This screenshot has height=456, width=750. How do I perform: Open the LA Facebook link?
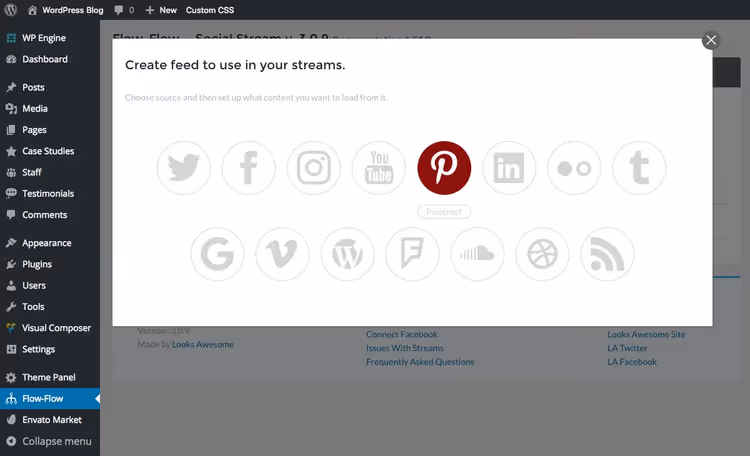pyautogui.click(x=632, y=362)
